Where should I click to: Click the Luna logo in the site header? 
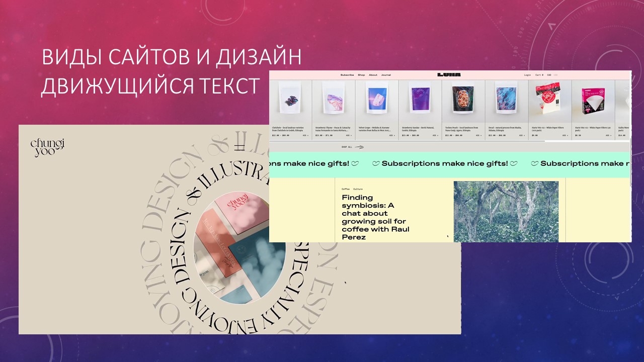pos(449,74)
